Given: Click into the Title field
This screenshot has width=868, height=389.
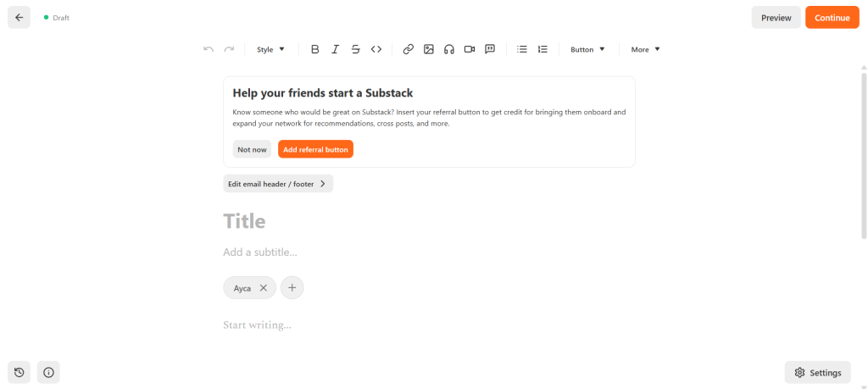Looking at the screenshot, I should [429, 221].
